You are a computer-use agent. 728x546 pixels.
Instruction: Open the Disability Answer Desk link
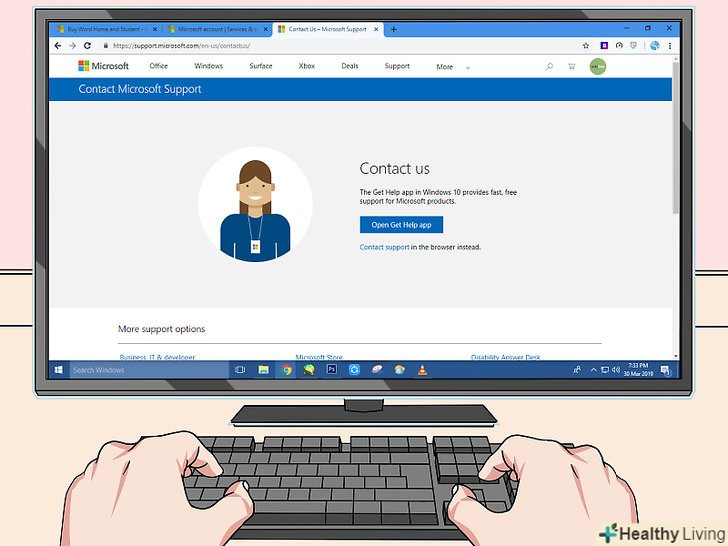coord(506,357)
